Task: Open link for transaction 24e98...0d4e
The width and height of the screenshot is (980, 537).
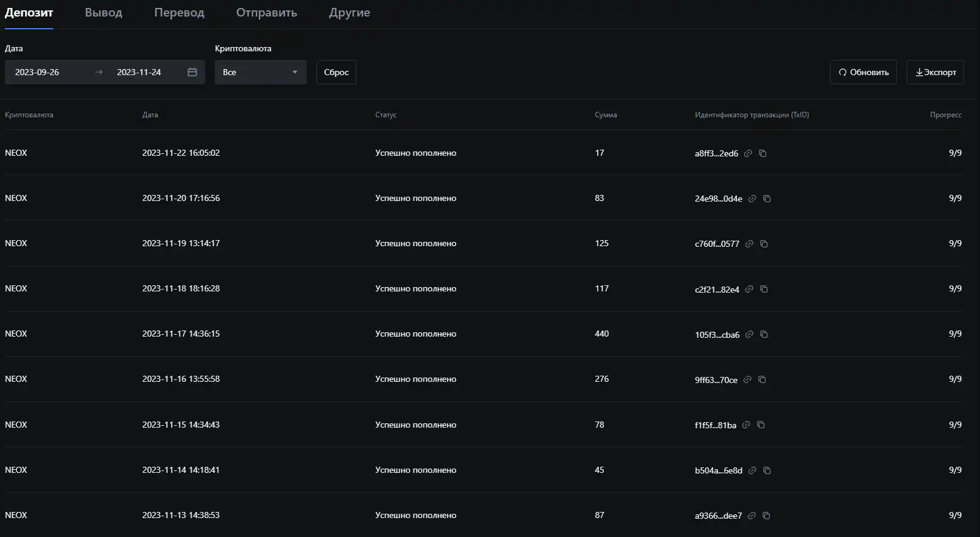Action: [752, 199]
